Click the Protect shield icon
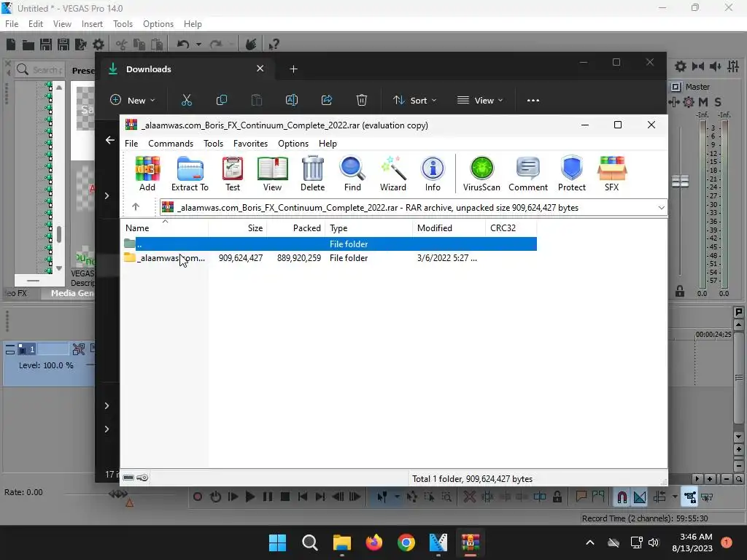747x560 pixels. coord(572,174)
